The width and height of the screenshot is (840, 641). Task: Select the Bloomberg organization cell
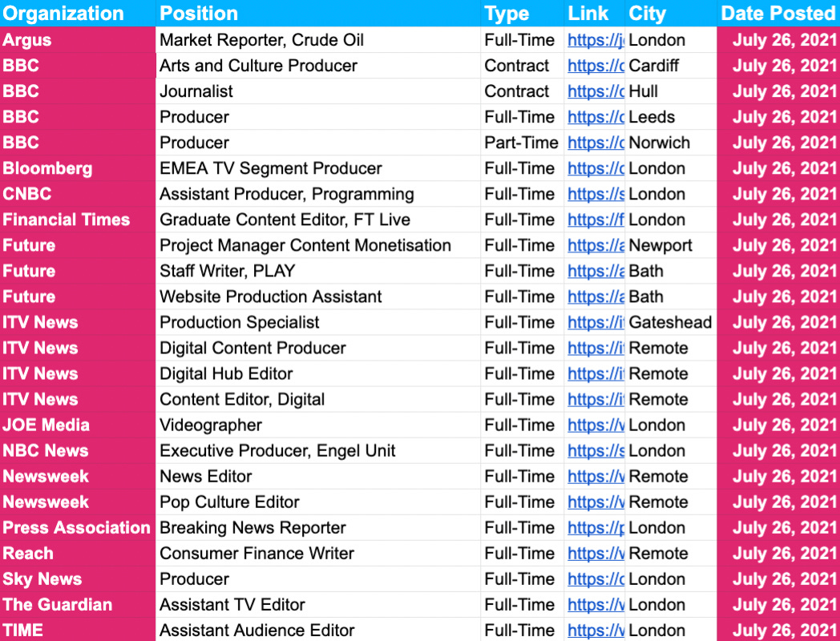tap(78, 169)
